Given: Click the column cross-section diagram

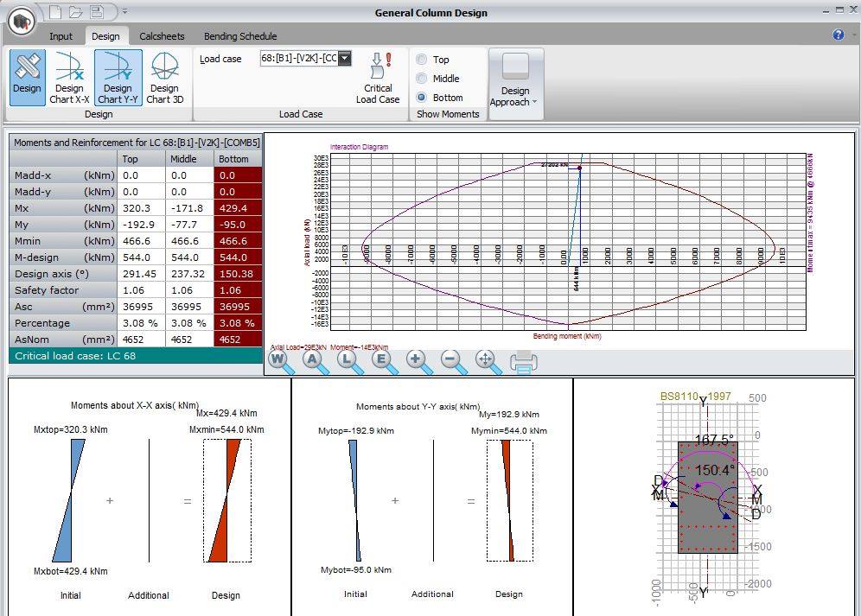Looking at the screenshot, I should (x=707, y=497).
